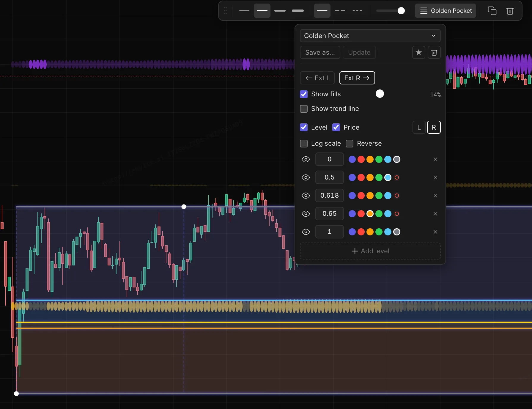Edit the 0.65 level value field
This screenshot has height=409, width=532.
[x=329, y=214]
